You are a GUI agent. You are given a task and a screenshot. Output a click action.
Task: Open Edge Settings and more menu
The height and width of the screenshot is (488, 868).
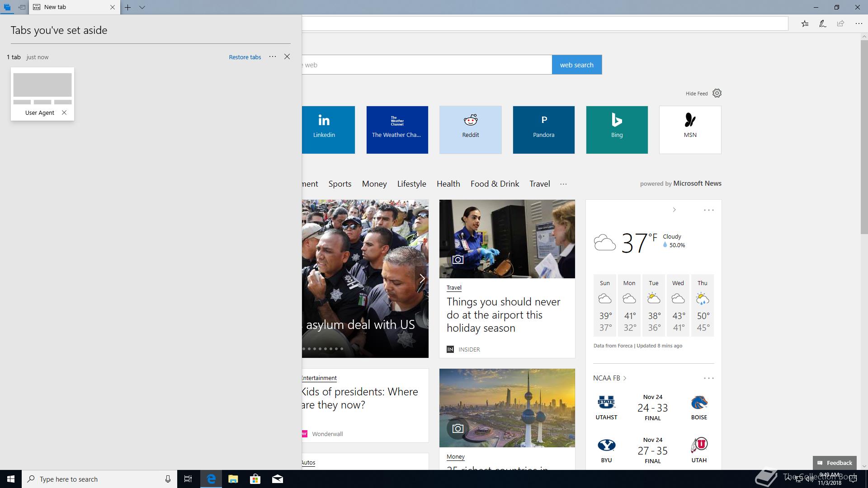point(859,24)
